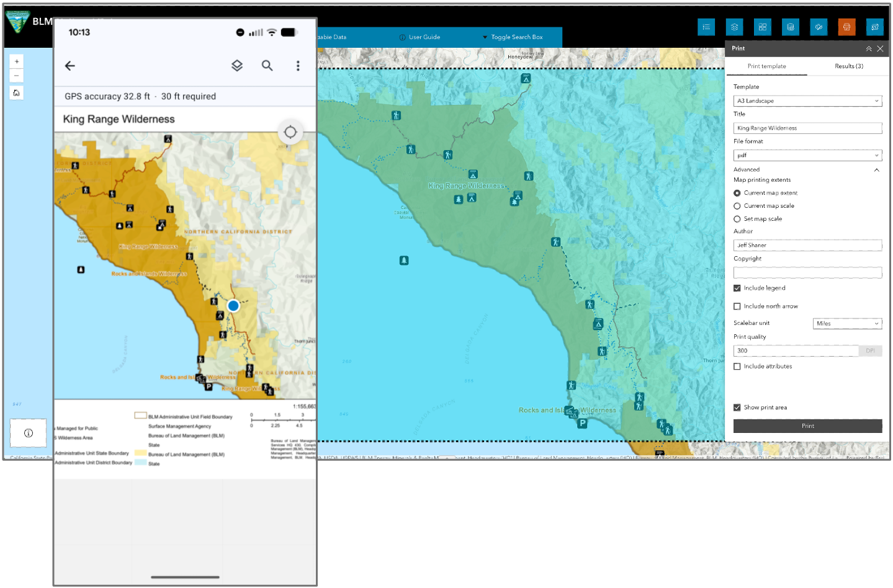
Task: Select the Print tool icon highlighted in orange
Action: point(846,27)
